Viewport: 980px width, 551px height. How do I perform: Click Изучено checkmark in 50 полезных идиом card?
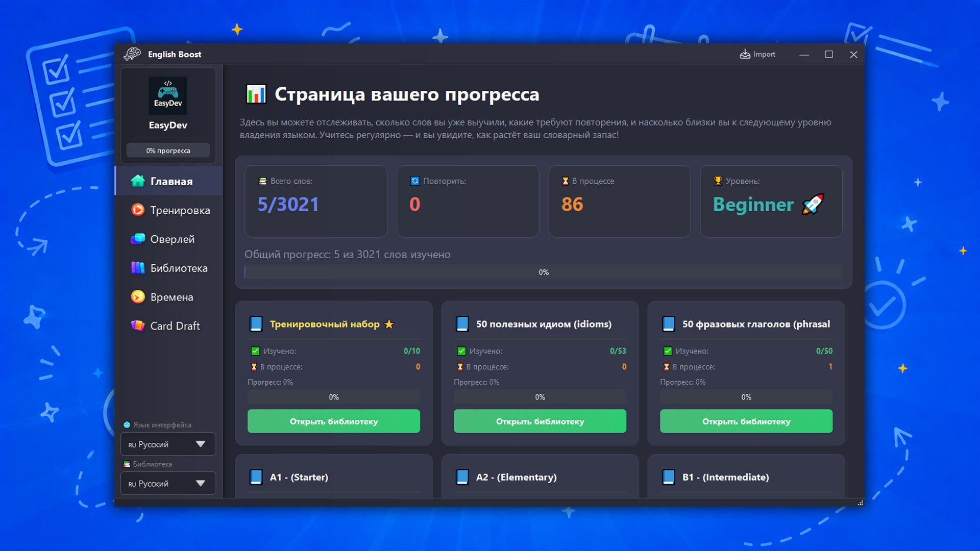coord(461,351)
